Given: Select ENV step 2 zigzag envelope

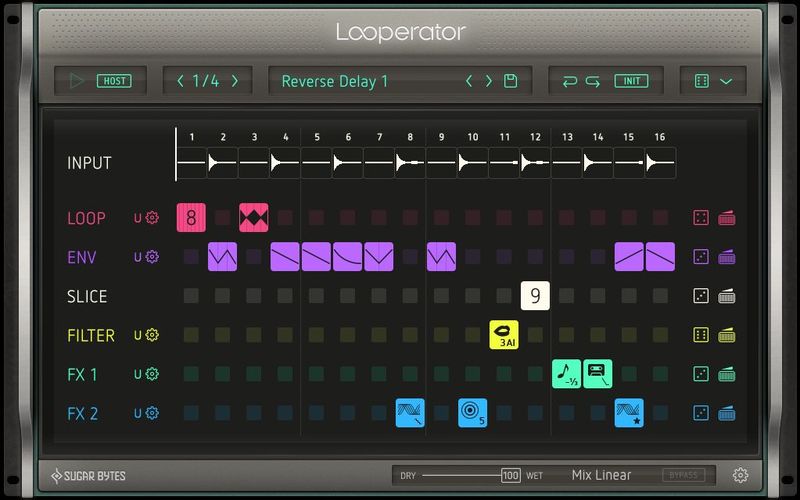Looking at the screenshot, I should [222, 257].
